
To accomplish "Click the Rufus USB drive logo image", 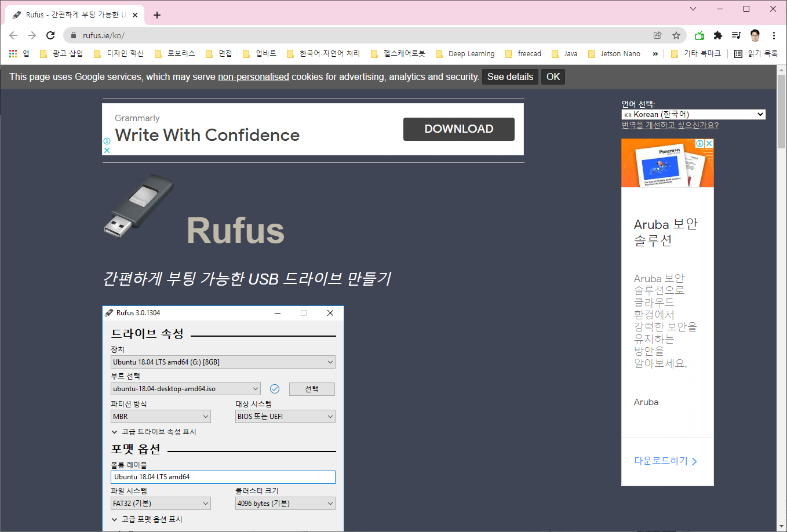I will [139, 206].
